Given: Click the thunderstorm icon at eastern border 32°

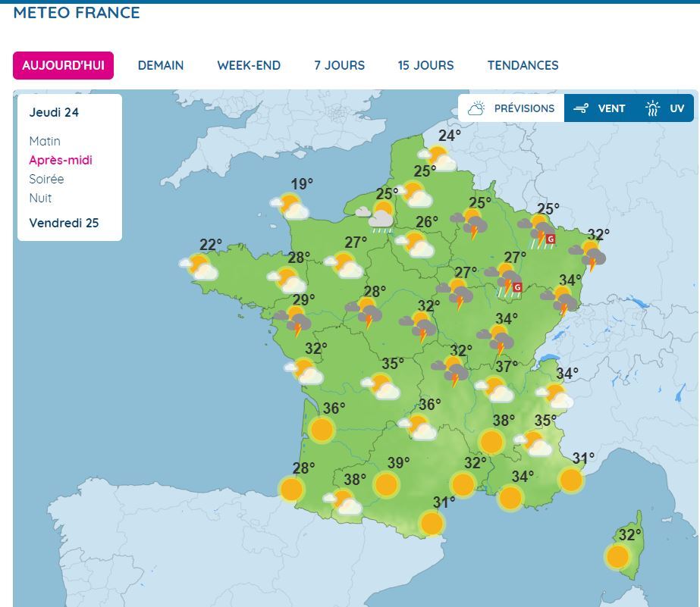Looking at the screenshot, I should 588,255.
